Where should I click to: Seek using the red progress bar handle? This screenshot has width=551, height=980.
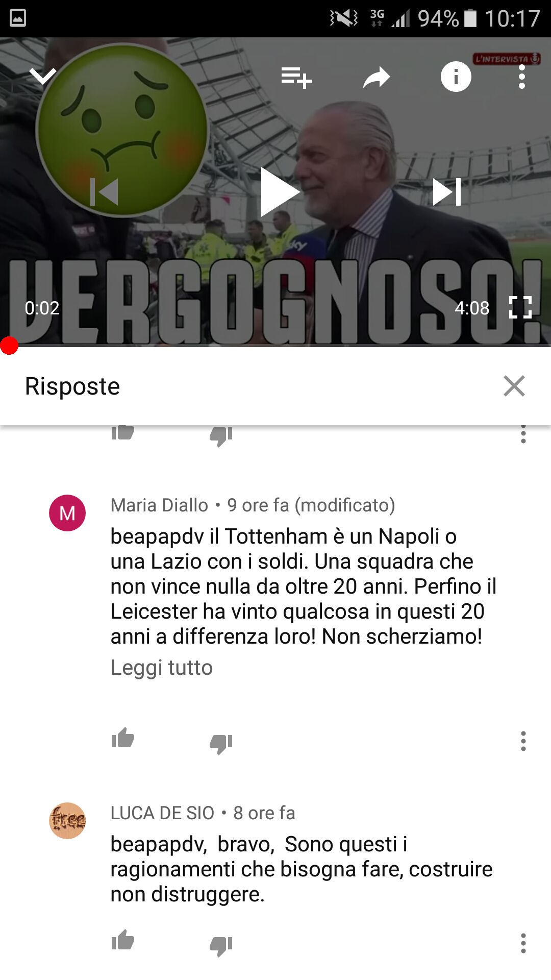point(9,346)
